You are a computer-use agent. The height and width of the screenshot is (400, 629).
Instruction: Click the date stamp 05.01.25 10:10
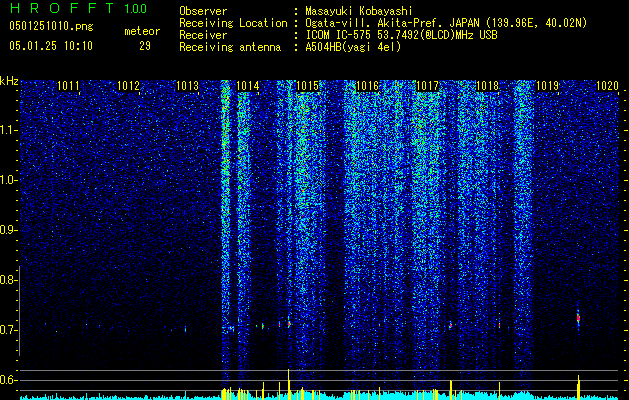click(51, 45)
